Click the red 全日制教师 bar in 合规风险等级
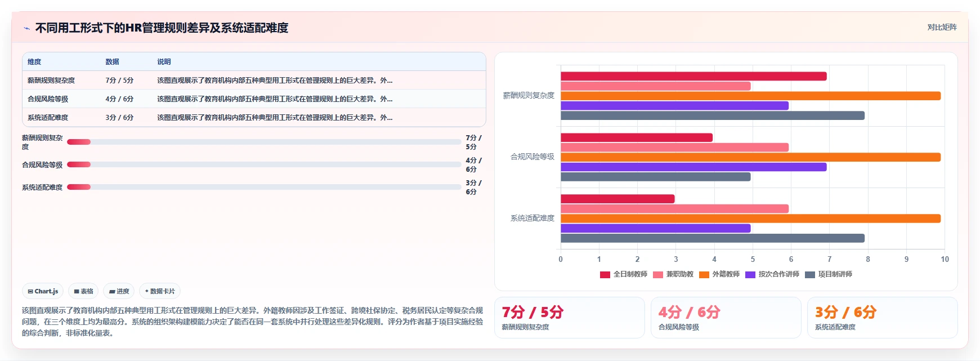Screen dimensions: 980x361 pyautogui.click(x=637, y=137)
